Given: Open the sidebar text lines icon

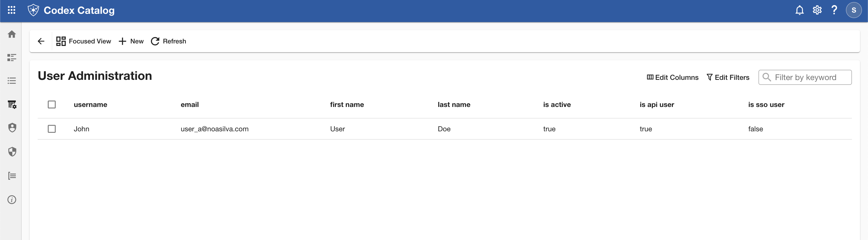Looking at the screenshot, I should [12, 176].
